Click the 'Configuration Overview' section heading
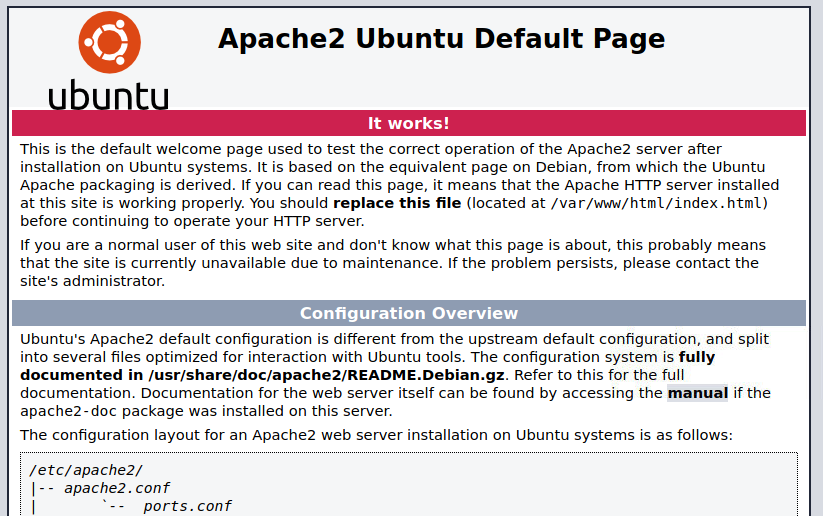 409,313
